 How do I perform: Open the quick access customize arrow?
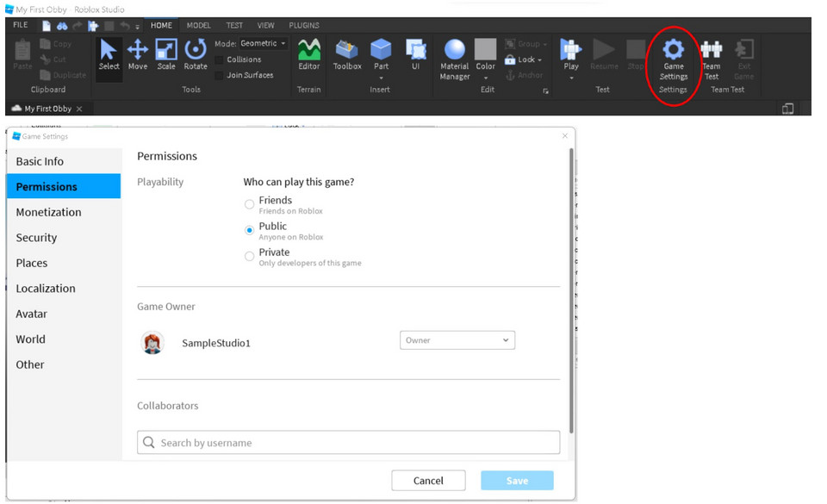click(138, 27)
